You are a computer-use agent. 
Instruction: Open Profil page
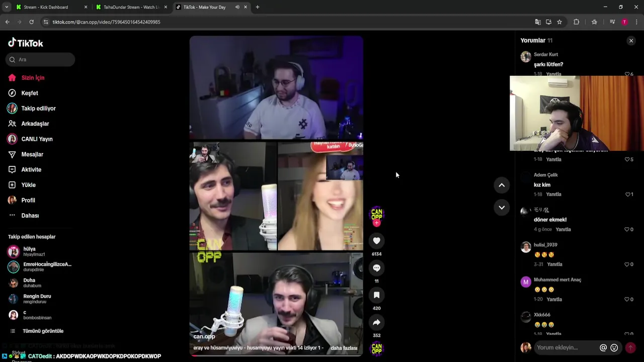[x=28, y=200]
